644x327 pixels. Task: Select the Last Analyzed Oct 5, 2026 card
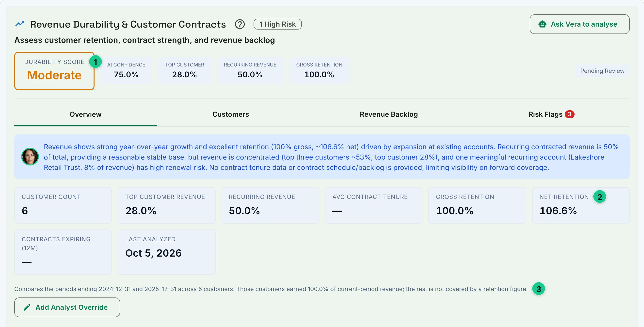click(x=166, y=252)
